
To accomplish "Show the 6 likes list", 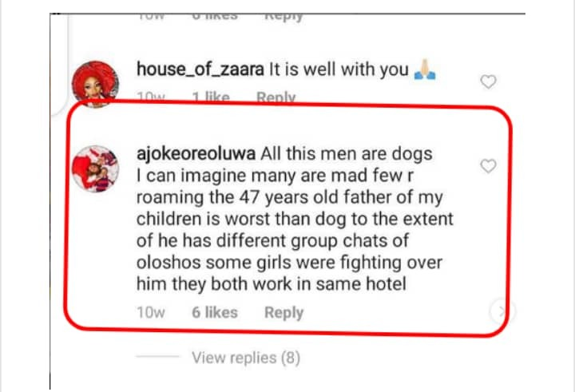I will coord(215,312).
